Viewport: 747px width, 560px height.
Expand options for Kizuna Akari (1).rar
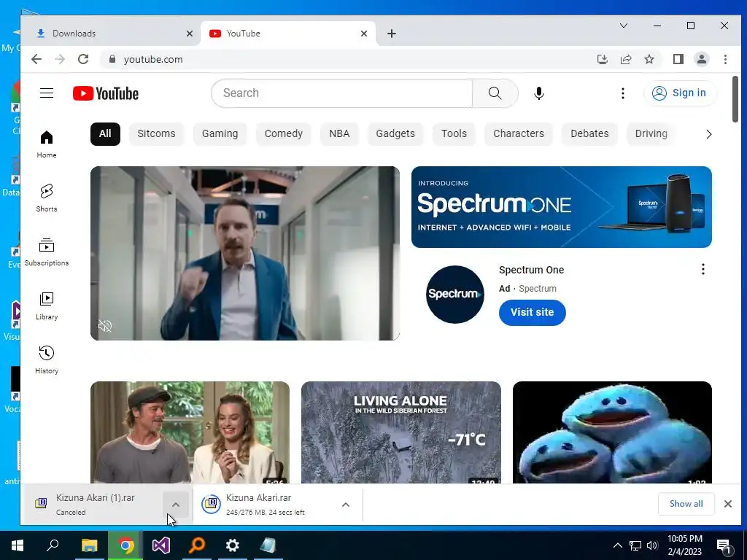175,505
